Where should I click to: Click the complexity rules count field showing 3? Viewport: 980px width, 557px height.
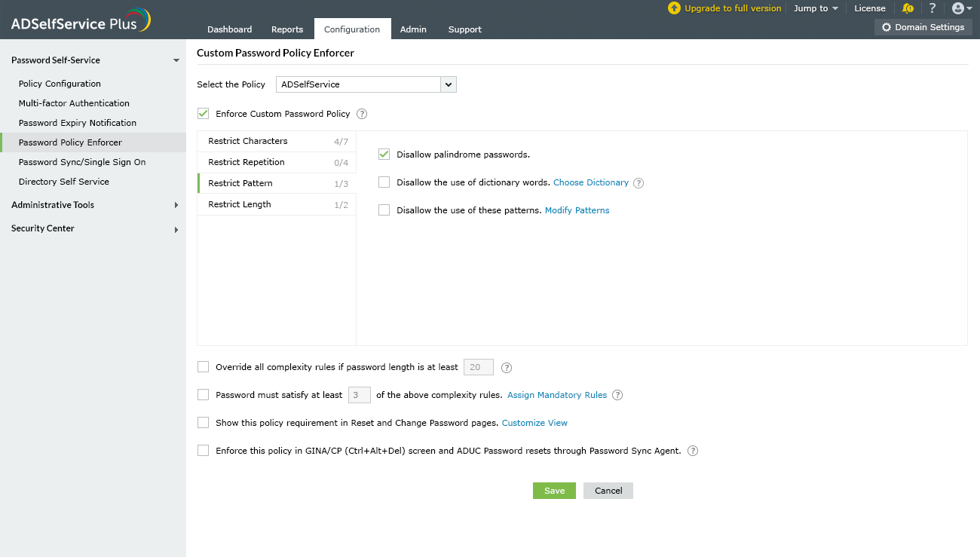pyautogui.click(x=360, y=395)
